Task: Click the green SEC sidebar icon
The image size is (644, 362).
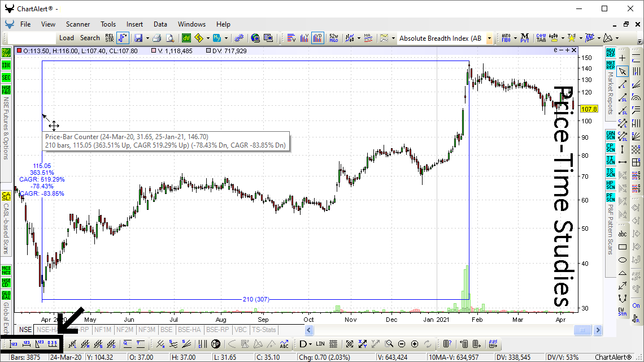Action: 6,77
